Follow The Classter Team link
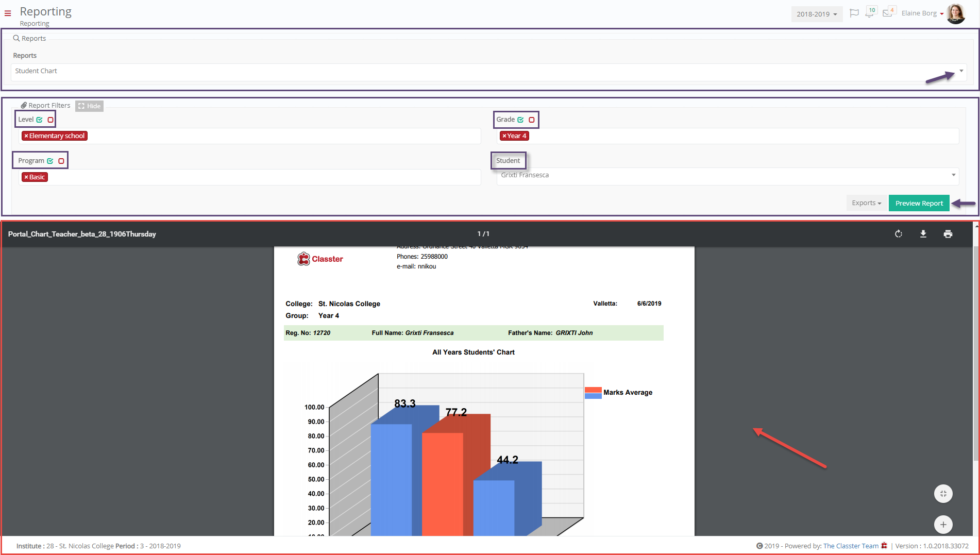Screen dimensions: 980x555 (851, 546)
